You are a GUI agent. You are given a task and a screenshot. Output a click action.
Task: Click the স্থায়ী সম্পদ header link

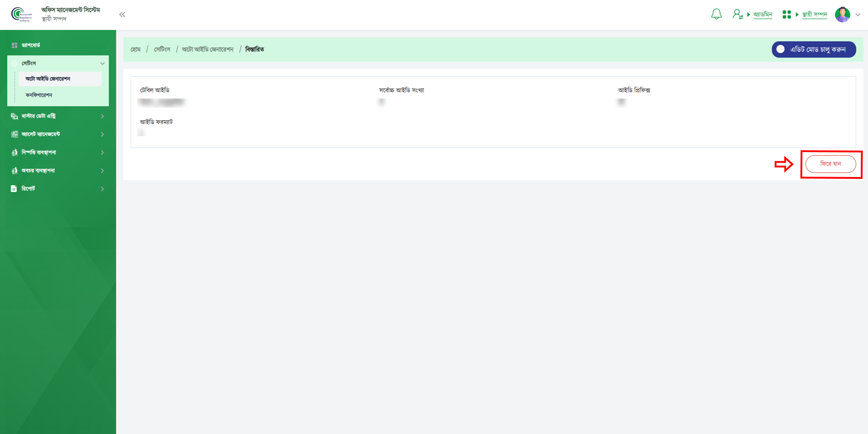coord(814,15)
